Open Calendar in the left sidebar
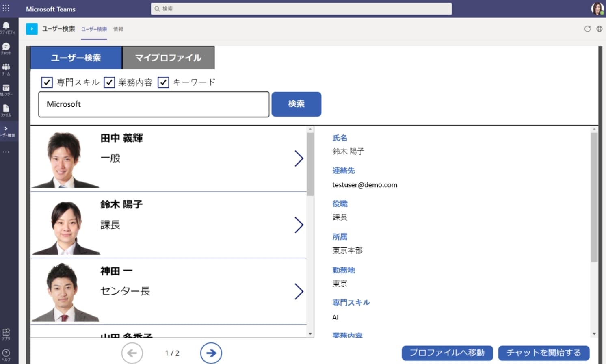606x364 pixels. click(6, 90)
